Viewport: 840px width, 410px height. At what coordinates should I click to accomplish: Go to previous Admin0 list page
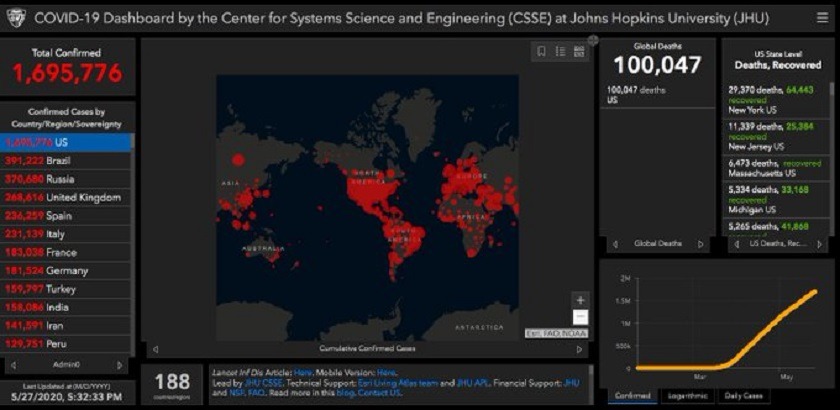13,365
